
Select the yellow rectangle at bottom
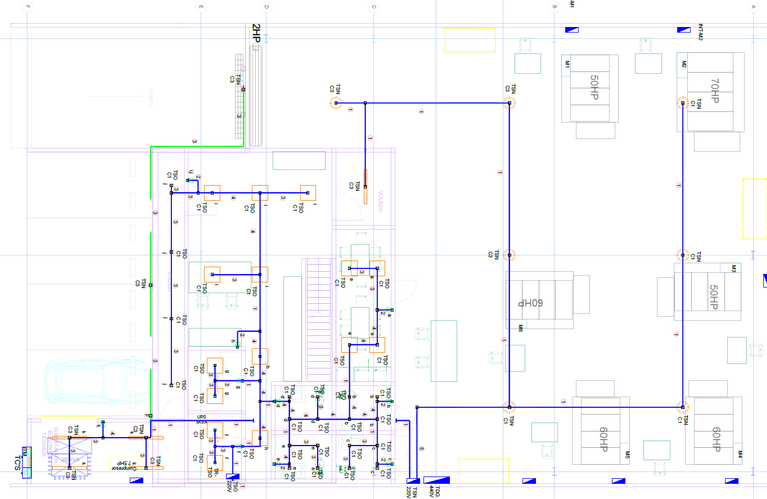(483, 471)
